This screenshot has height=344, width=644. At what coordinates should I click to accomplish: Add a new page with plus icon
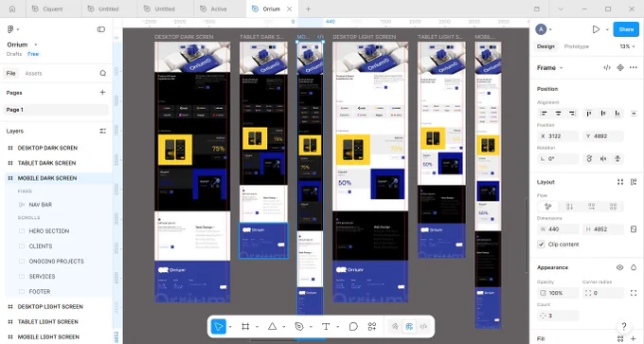[102, 93]
